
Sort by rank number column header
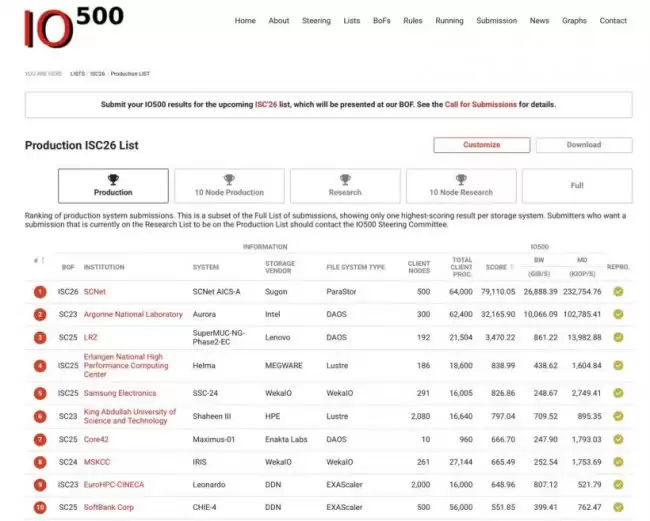pos(39,261)
